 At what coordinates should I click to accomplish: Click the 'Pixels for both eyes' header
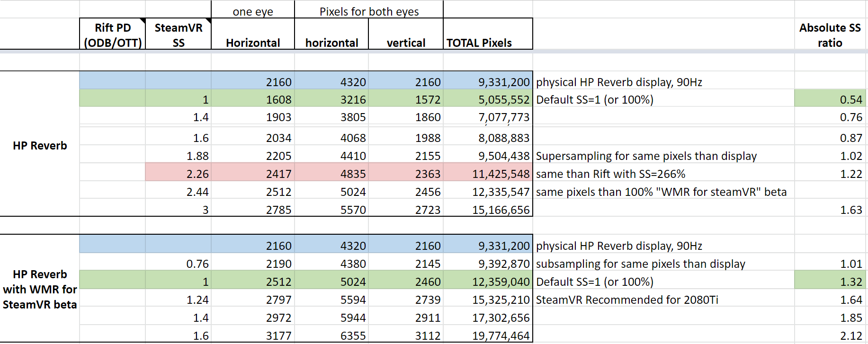pos(369,9)
